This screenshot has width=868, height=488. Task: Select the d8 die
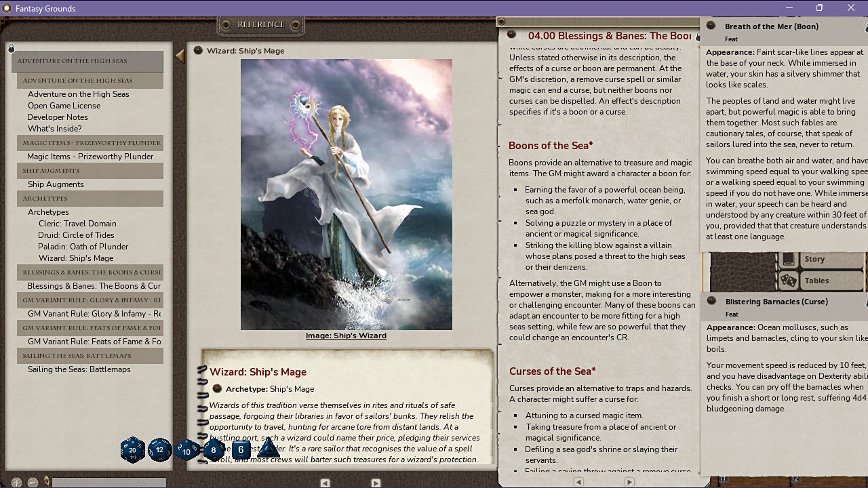pyautogui.click(x=214, y=450)
